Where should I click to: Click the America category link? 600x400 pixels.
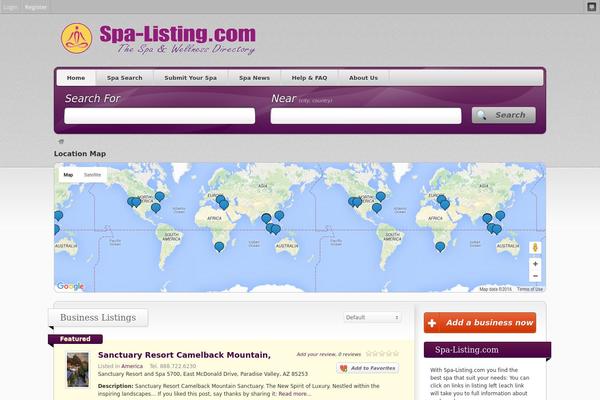tap(132, 366)
